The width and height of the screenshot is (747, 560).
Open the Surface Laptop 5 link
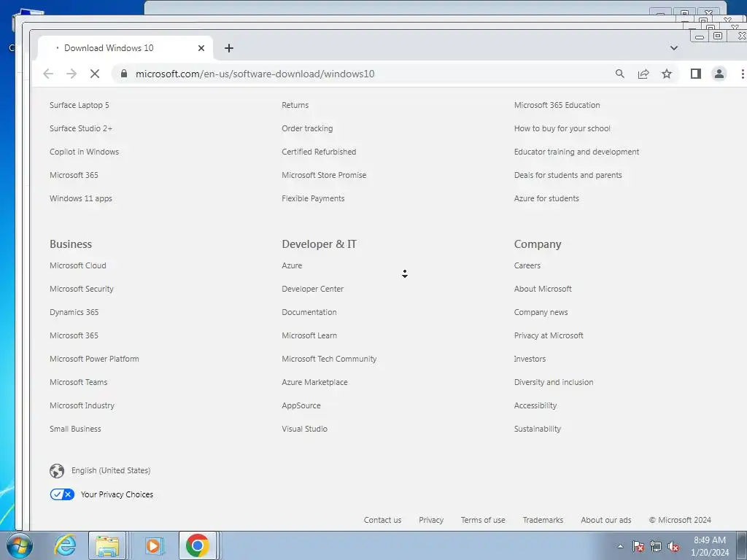(x=79, y=105)
